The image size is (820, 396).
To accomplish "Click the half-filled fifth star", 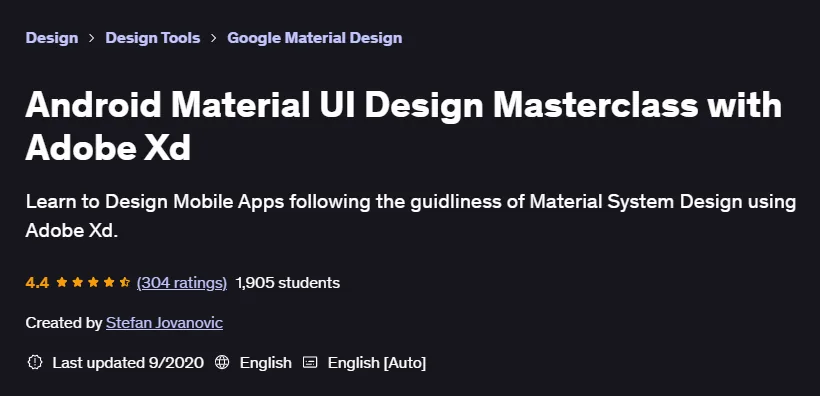I will tap(124, 282).
